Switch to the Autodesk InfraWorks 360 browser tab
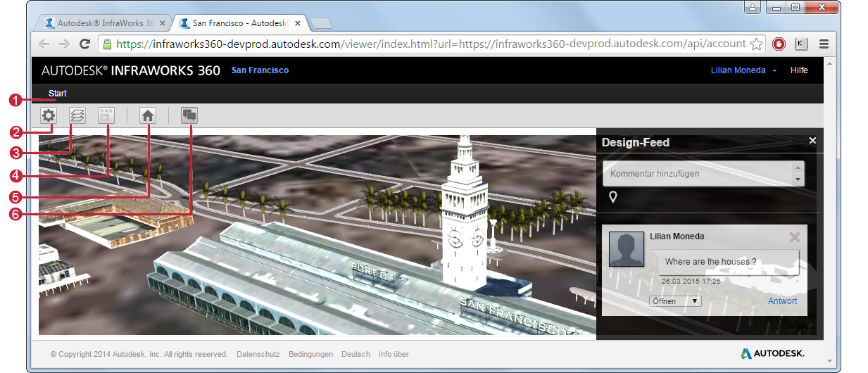Screen dimensions: 868x373 pyautogui.click(x=104, y=23)
